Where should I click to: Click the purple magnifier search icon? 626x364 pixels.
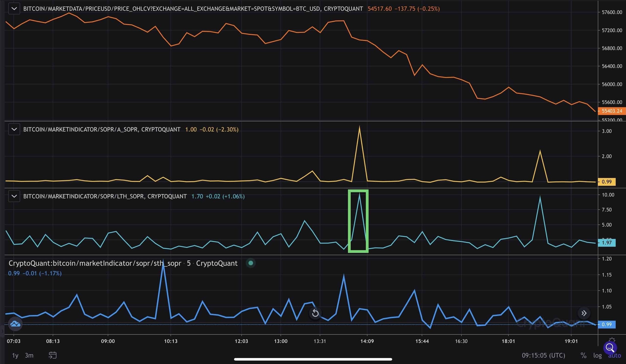pos(610,348)
